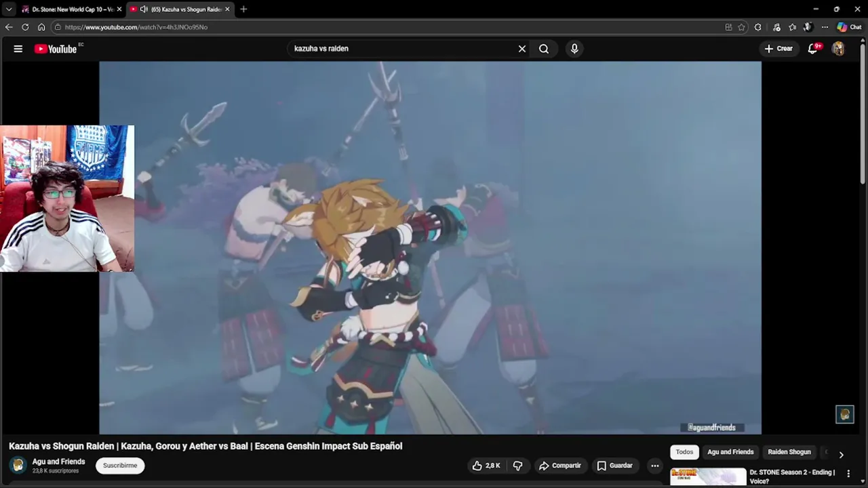
Task: Subscribe using the Suscribirme button
Action: click(x=120, y=466)
